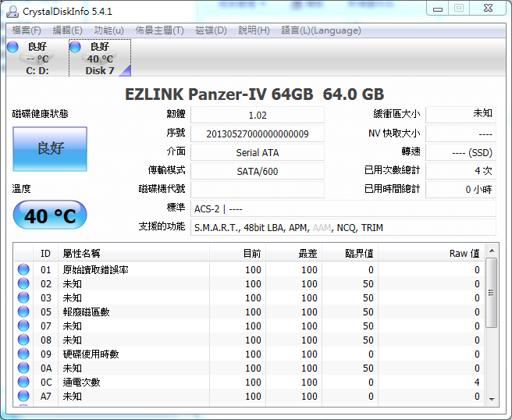
Task: Click the serial number field 20130527000000000009
Action: [258, 134]
